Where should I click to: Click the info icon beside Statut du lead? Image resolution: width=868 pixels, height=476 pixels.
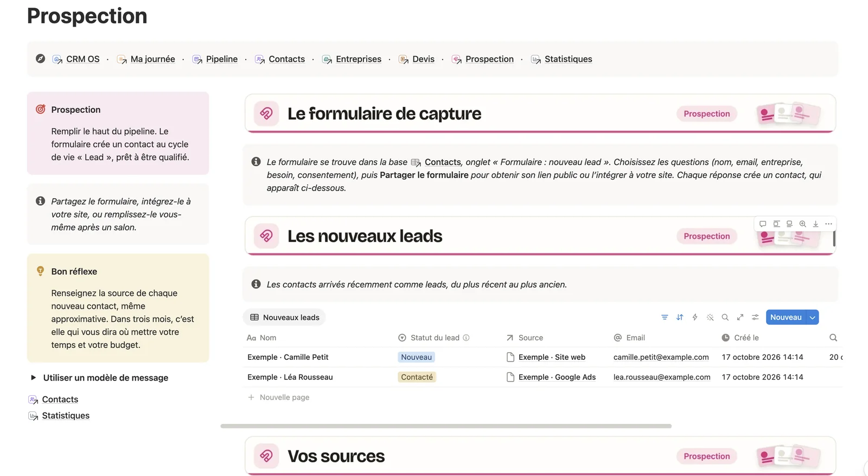point(466,338)
